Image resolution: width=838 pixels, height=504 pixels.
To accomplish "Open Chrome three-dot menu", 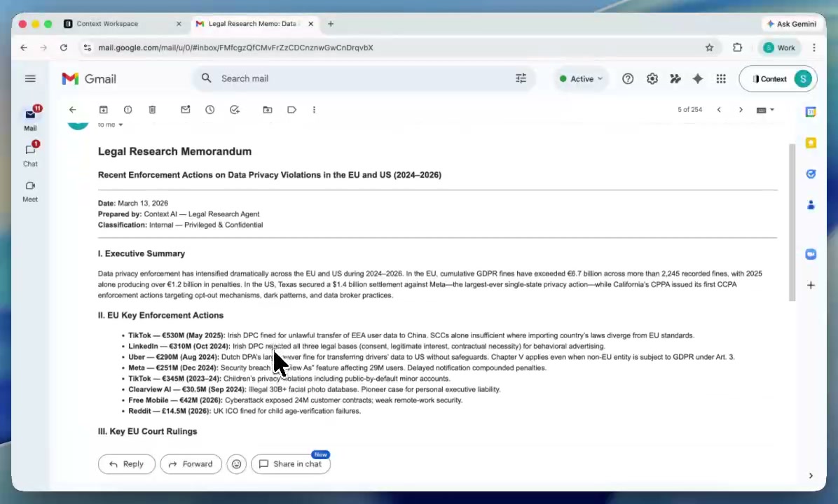I will [814, 48].
